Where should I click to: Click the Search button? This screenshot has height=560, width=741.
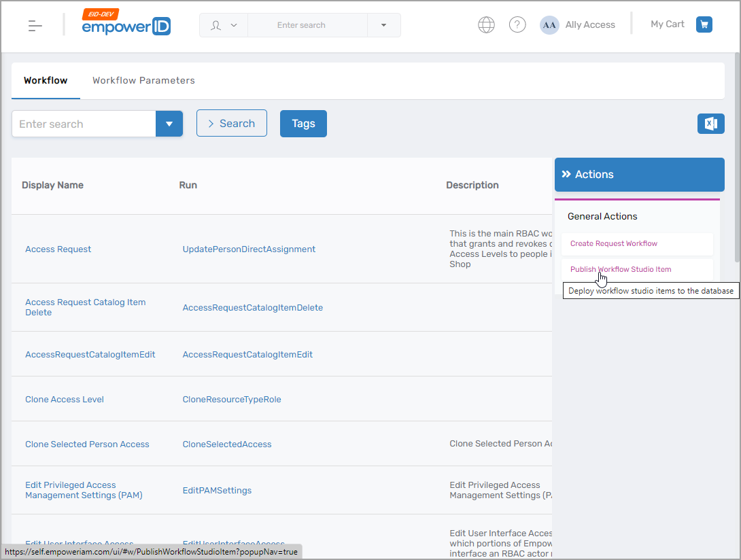coord(232,123)
